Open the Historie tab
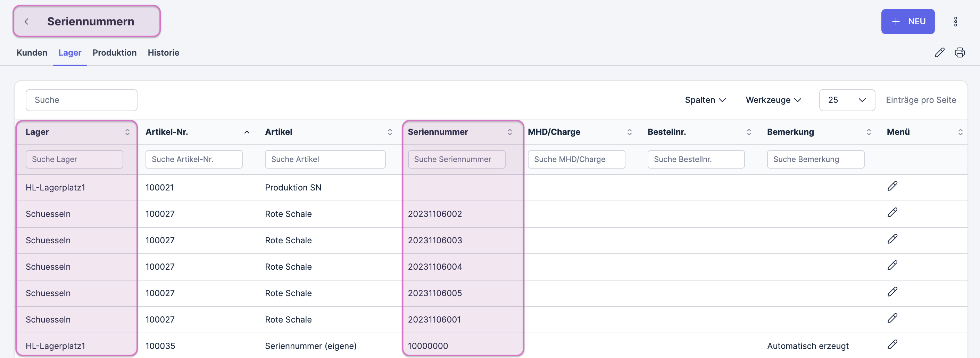This screenshot has height=358, width=980. pyautogui.click(x=163, y=52)
